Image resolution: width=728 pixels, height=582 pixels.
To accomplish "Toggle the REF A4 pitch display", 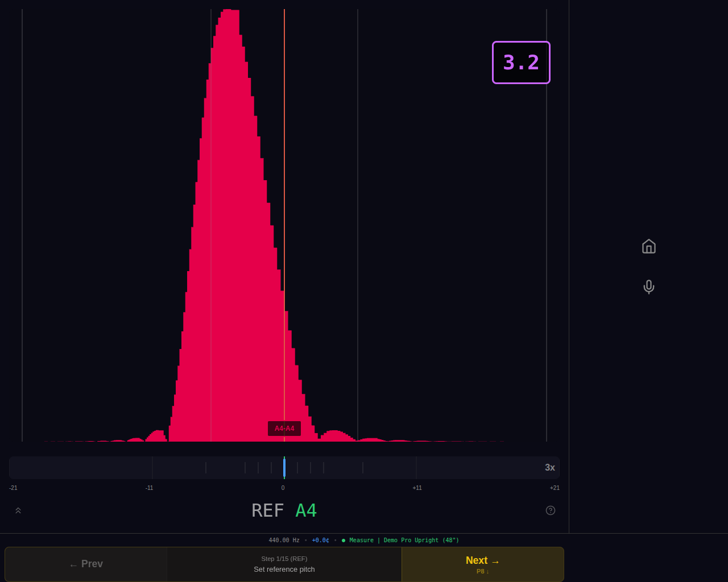I will [x=283, y=510].
